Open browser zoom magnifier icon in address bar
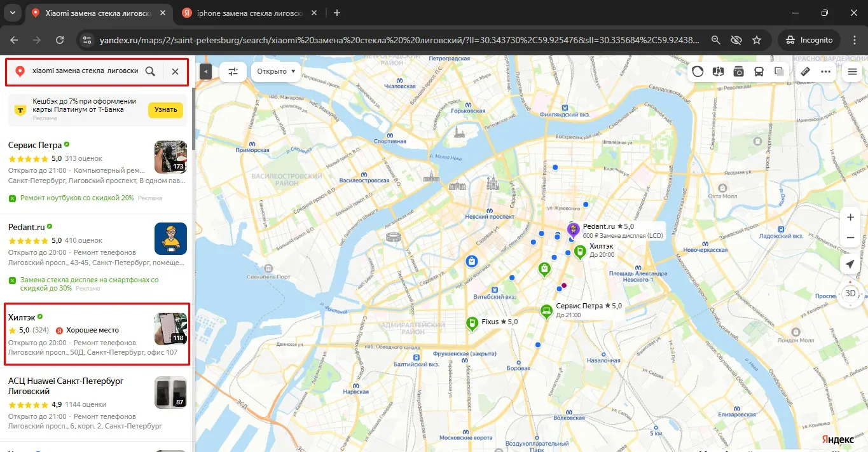The width and height of the screenshot is (868, 452). 716,39
